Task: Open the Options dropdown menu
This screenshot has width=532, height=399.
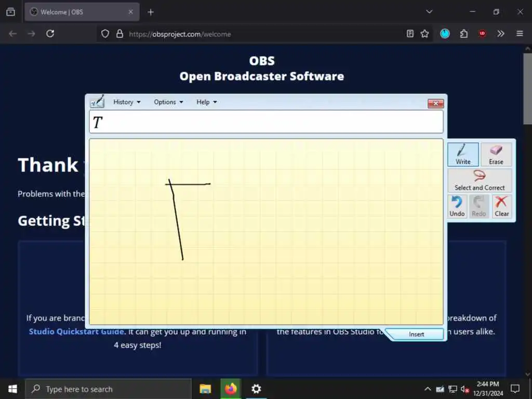Action: (x=168, y=102)
